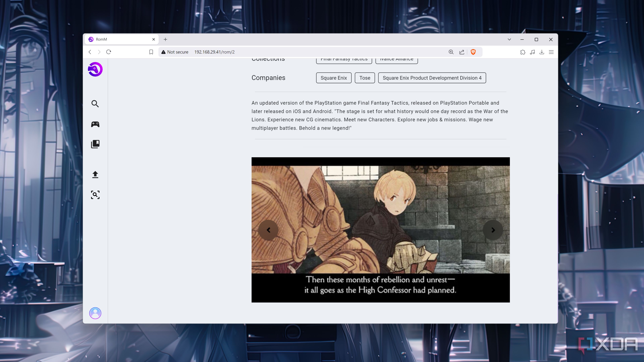
Task: Minimize the browser window
Action: 522,40
